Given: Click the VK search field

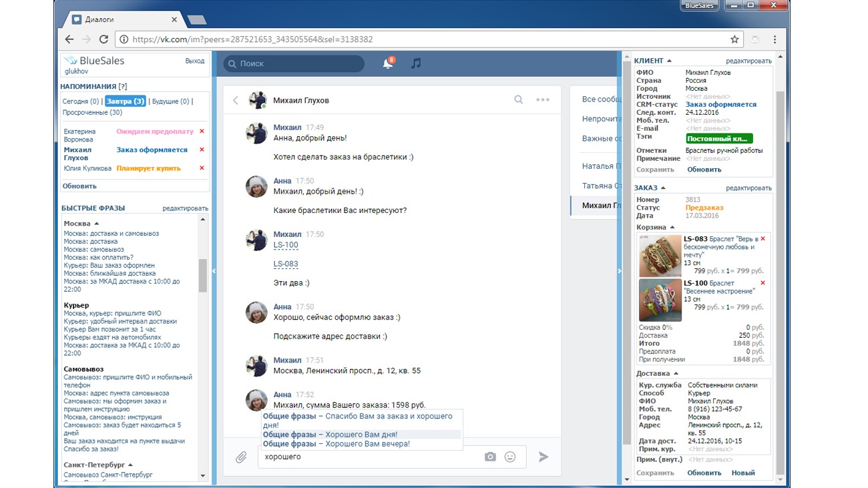Looking at the screenshot, I should click(x=294, y=64).
